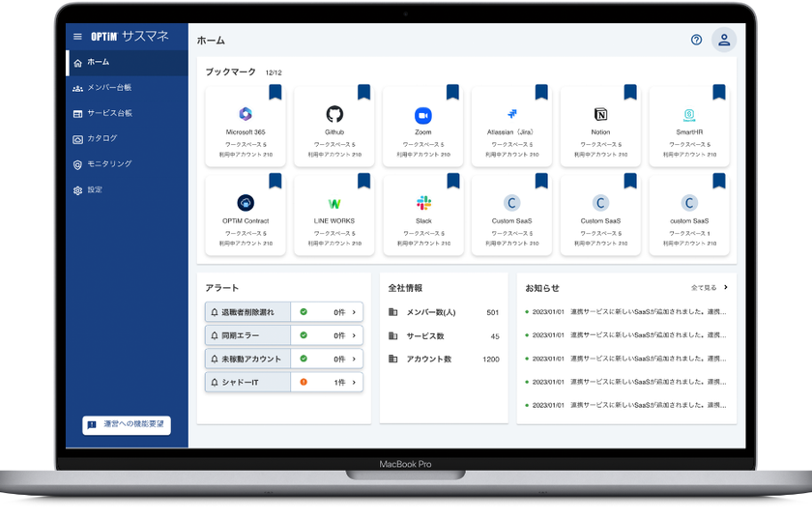The height and width of the screenshot is (518, 812).
Task: Open カタログ in the sidebar
Action: pos(128,139)
